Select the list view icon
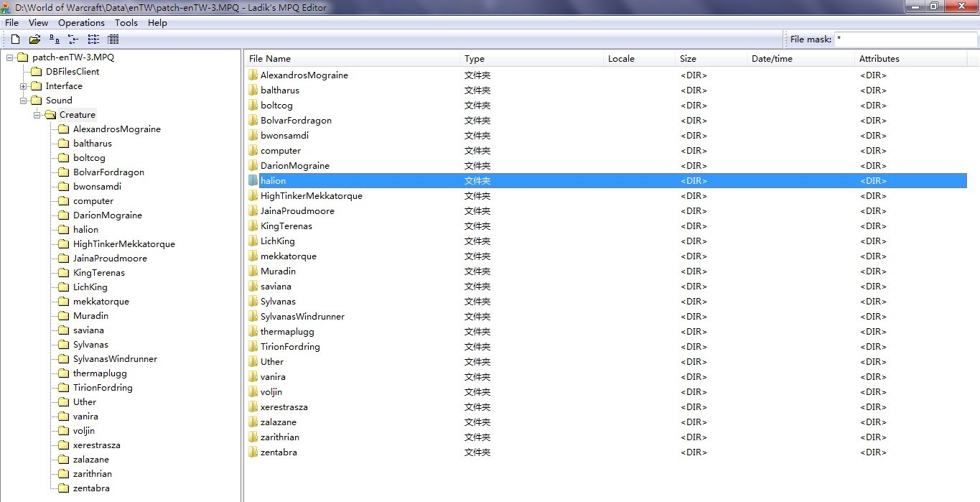Image resolution: width=980 pixels, height=502 pixels. pos(93,39)
